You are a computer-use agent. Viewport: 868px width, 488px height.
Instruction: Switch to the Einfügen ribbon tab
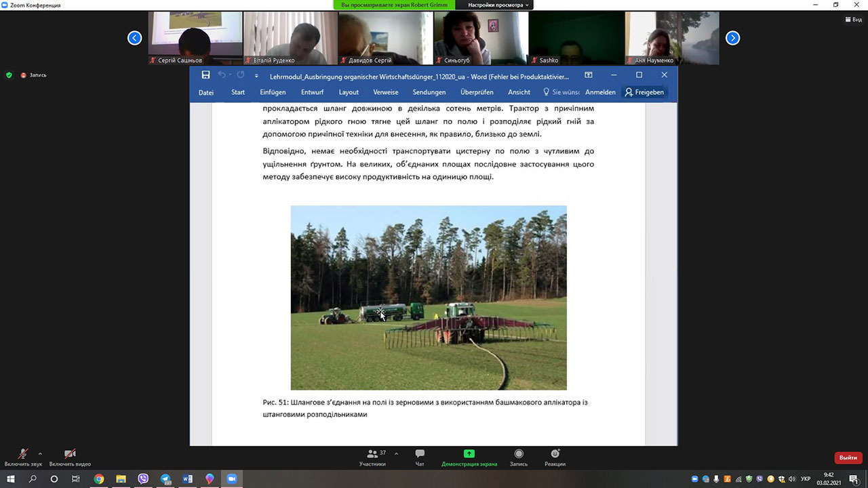pyautogui.click(x=273, y=92)
